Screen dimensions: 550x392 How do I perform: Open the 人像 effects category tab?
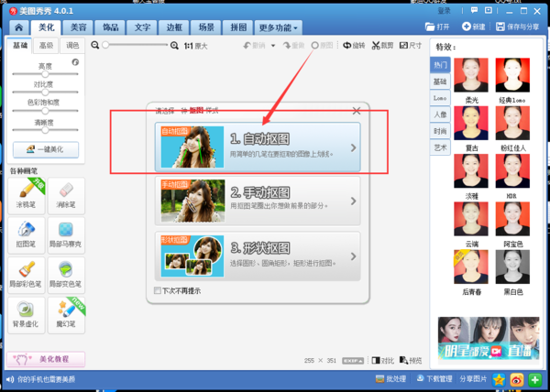pos(440,114)
